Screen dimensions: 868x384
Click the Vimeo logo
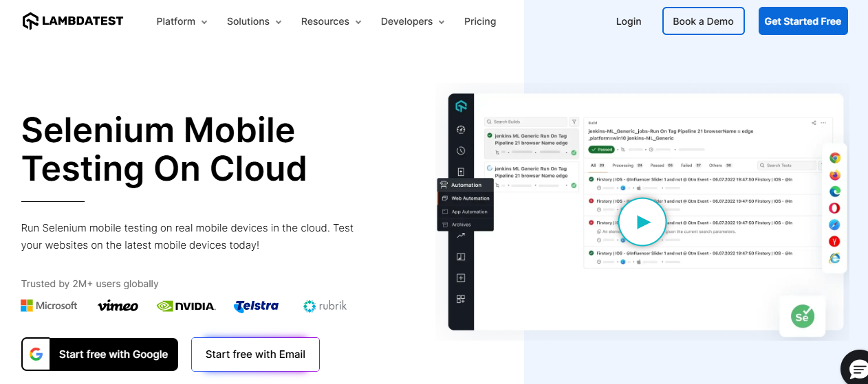coord(118,306)
